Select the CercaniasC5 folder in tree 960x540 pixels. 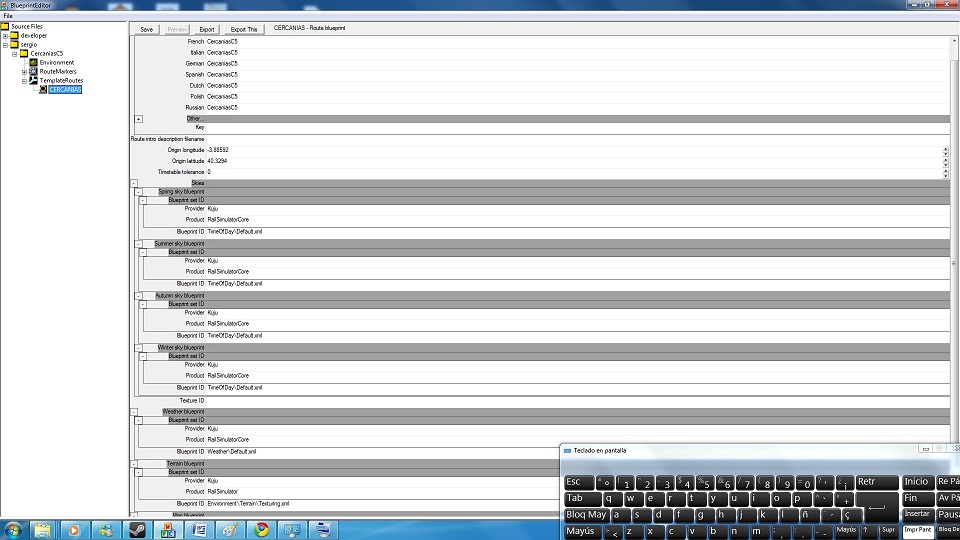[46, 54]
